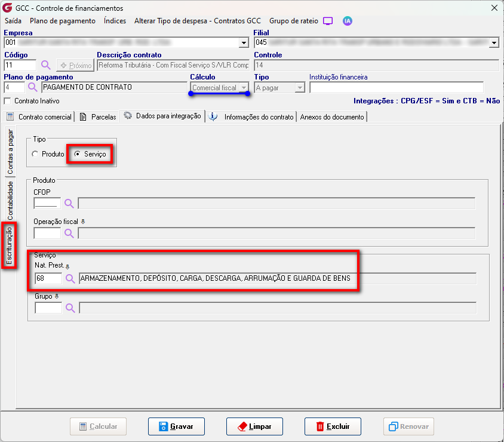This screenshot has height=442, width=504.
Task: Click the 'PAGAMENTO DE CONTRATO' description field
Action: [x=114, y=87]
